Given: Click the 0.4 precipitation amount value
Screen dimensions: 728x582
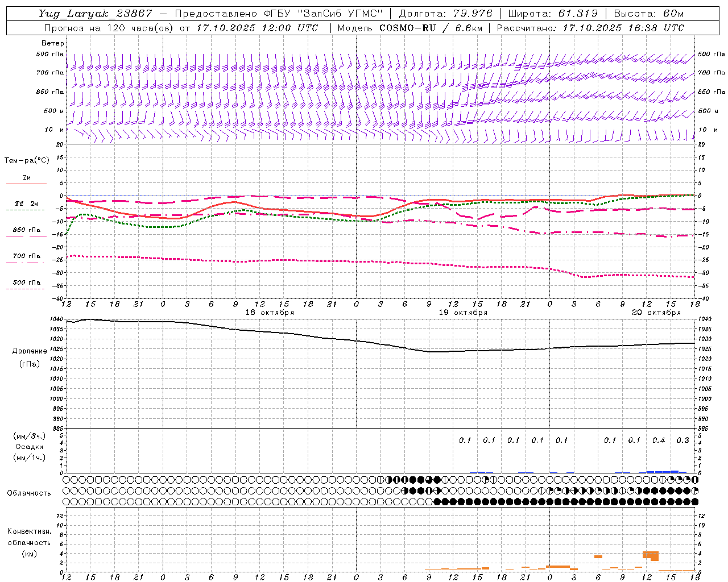Looking at the screenshot, I should click(659, 440).
